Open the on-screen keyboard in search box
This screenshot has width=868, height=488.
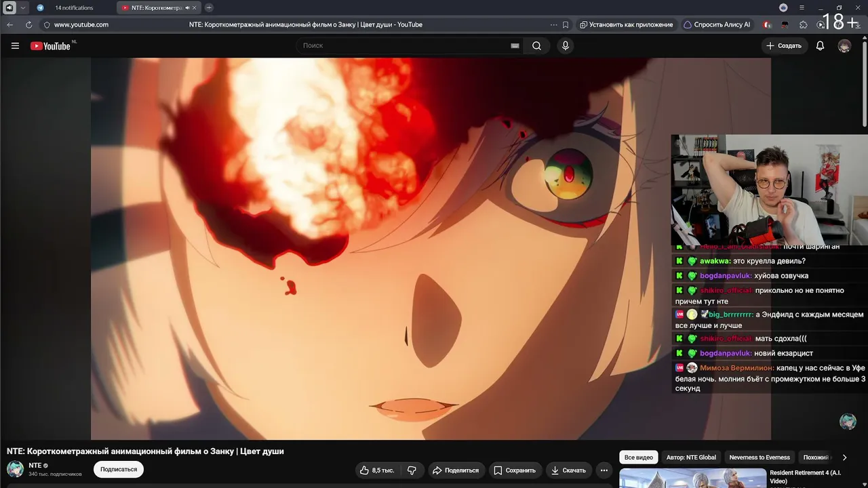(x=515, y=46)
